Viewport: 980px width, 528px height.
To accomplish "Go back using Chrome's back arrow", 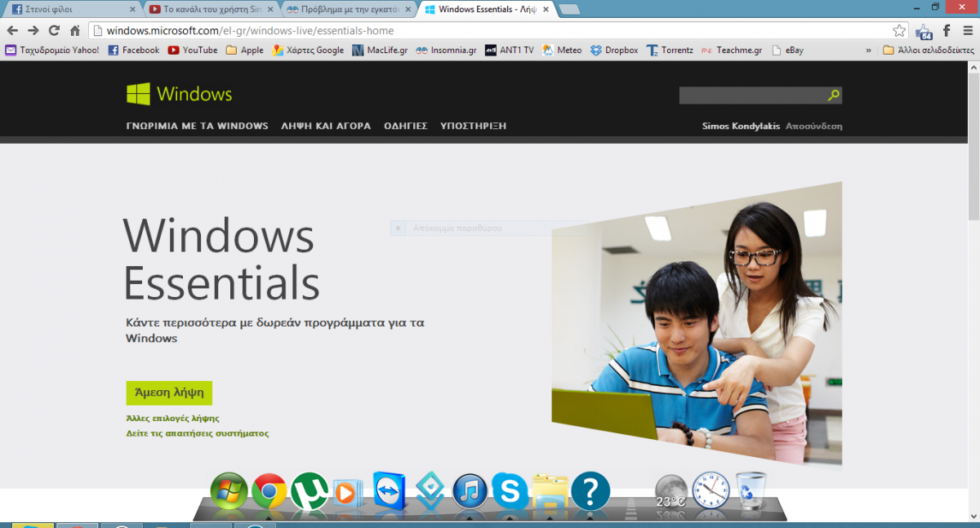I will pyautogui.click(x=12, y=30).
